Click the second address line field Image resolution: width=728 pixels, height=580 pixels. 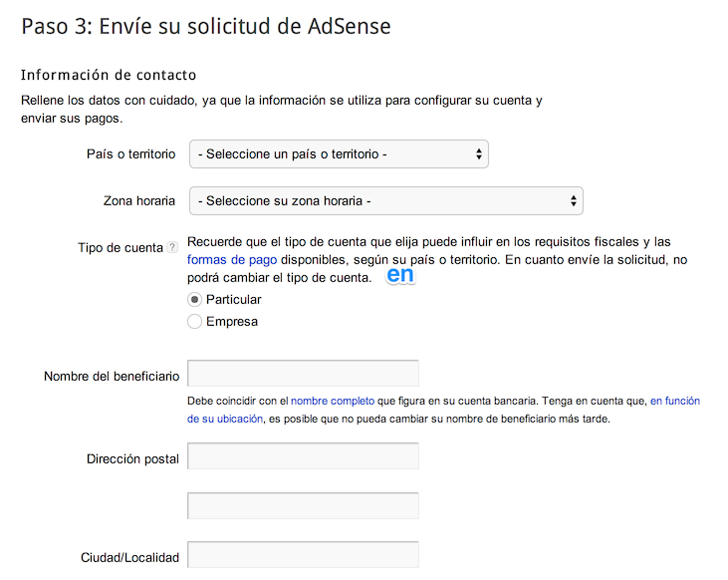coord(303,506)
